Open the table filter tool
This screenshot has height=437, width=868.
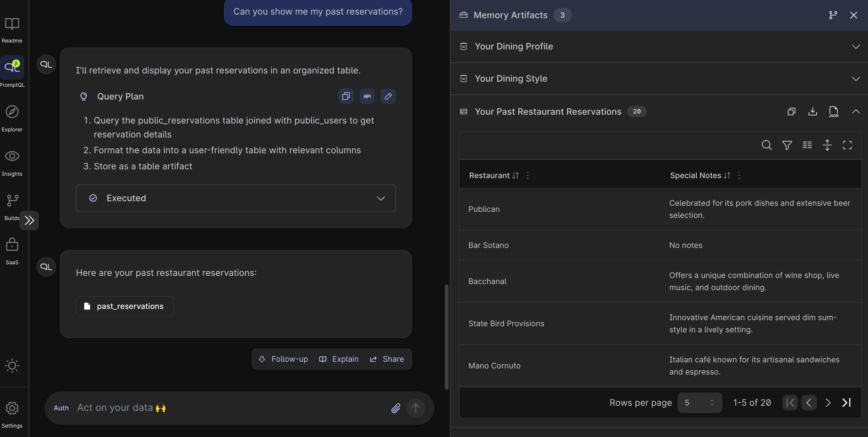tap(787, 145)
